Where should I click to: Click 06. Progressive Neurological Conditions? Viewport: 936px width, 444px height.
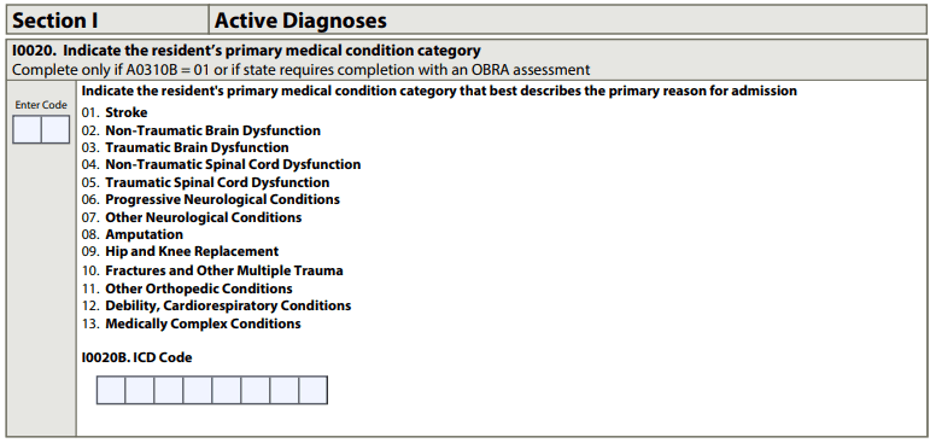tap(210, 200)
